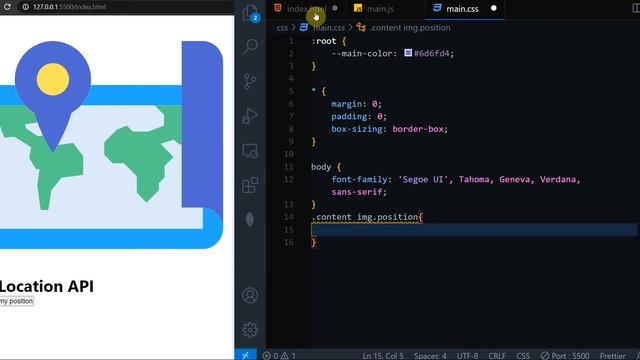Open the Manage gear icon
This screenshot has width=640, height=360.
click(x=250, y=329)
